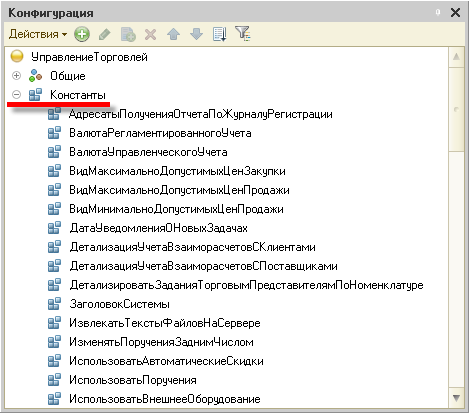Click icon beside ВалютаРегламентированногоУчета constant
Image resolution: width=469 pixels, height=413 pixels.
(x=54, y=133)
